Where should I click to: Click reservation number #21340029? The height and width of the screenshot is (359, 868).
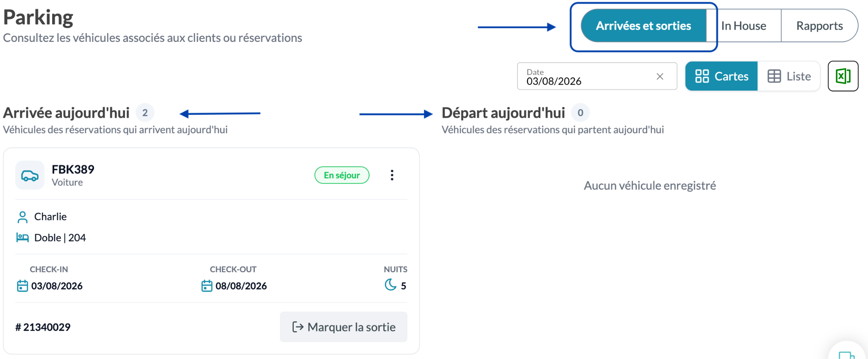[x=43, y=327]
